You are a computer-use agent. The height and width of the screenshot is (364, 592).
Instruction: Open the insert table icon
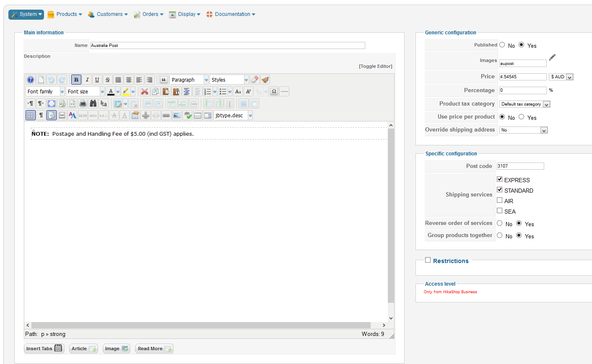[118, 103]
